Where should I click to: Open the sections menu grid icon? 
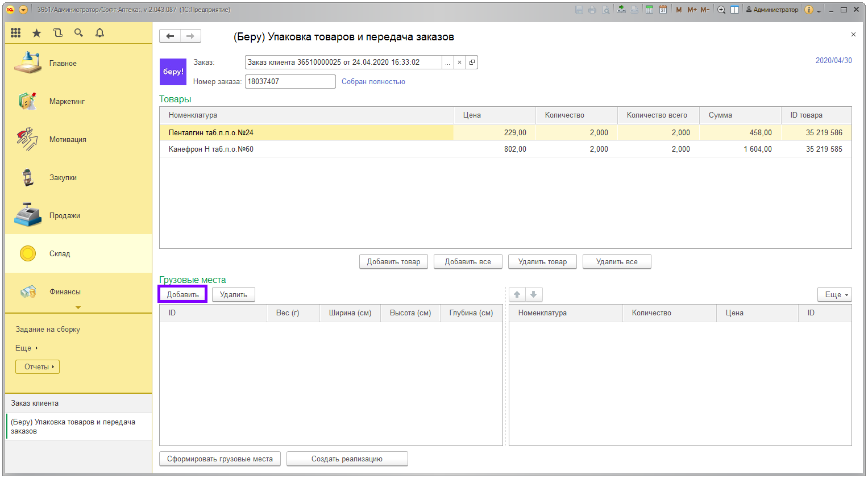click(x=16, y=33)
